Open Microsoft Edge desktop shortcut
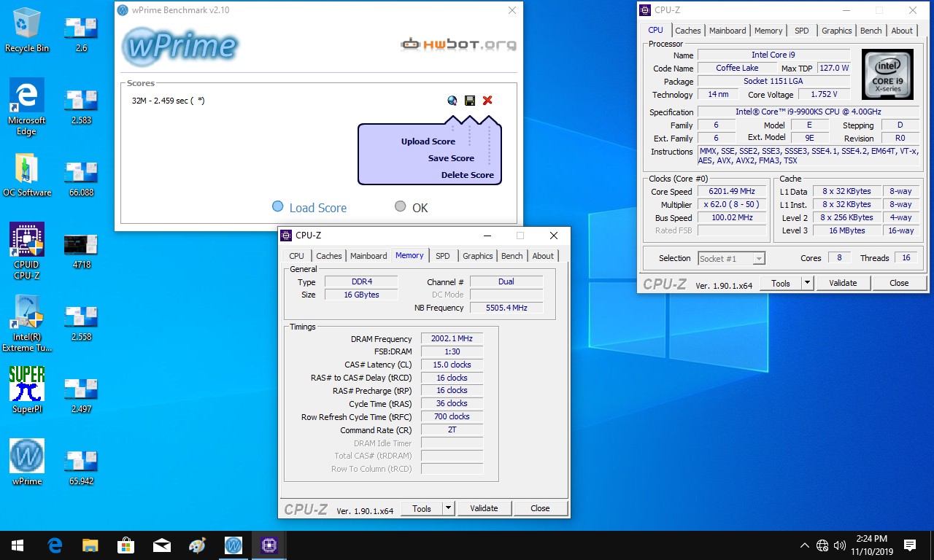Image resolution: width=934 pixels, height=560 pixels. [27, 107]
